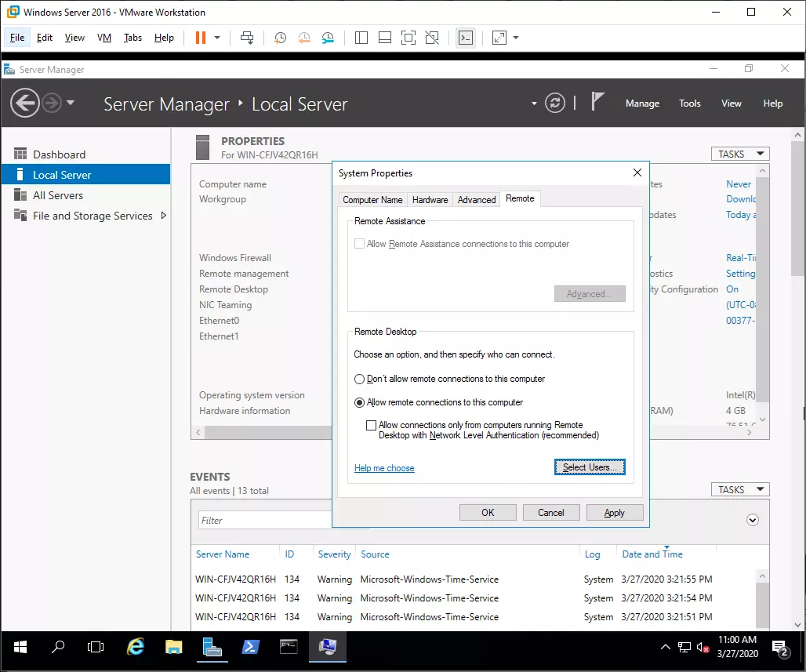This screenshot has height=672, width=806.
Task: Switch to the Advanced tab
Action: [477, 199]
